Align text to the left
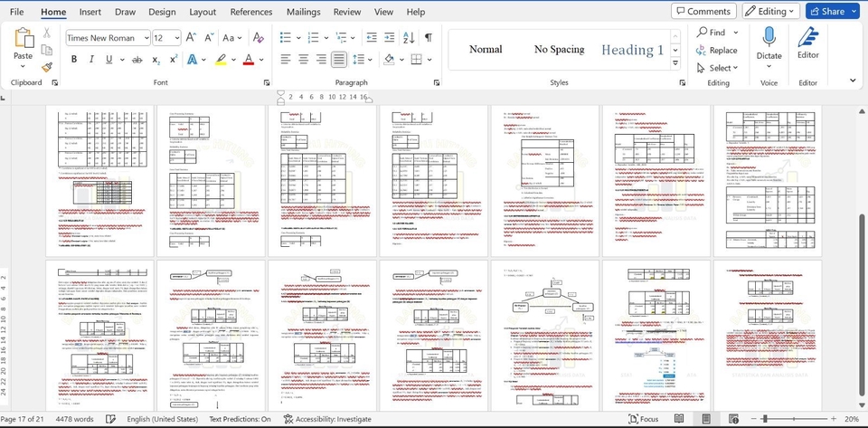868x428 pixels. click(285, 59)
